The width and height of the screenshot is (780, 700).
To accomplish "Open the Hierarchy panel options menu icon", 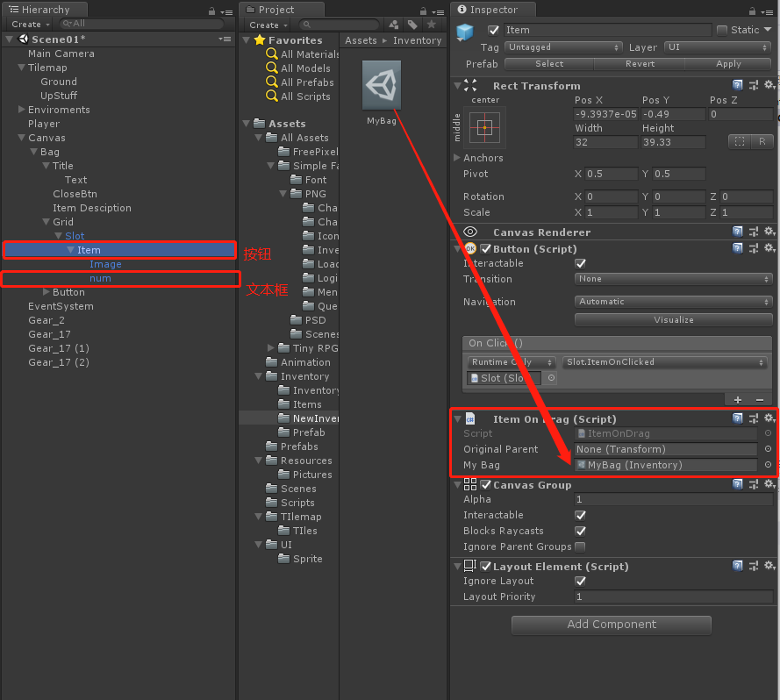I will (227, 12).
